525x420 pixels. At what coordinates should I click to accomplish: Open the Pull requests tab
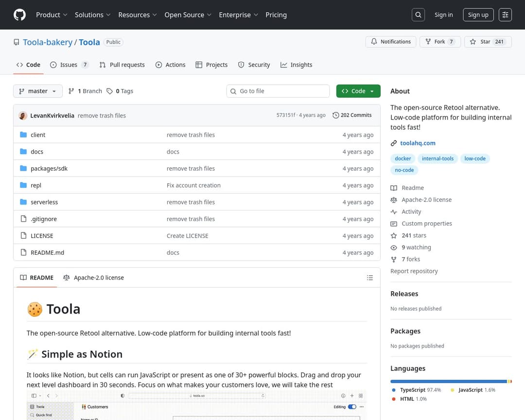122,65
